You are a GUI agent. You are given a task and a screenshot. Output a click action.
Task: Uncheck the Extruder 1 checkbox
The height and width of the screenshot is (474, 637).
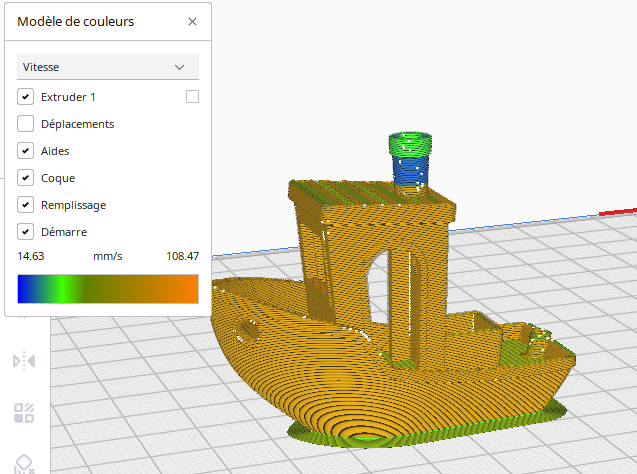tap(25, 97)
